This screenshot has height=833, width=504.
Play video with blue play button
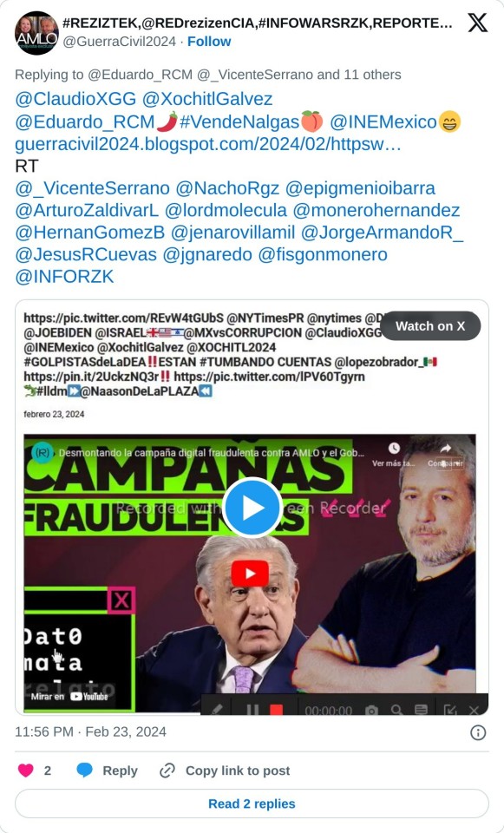(x=252, y=508)
